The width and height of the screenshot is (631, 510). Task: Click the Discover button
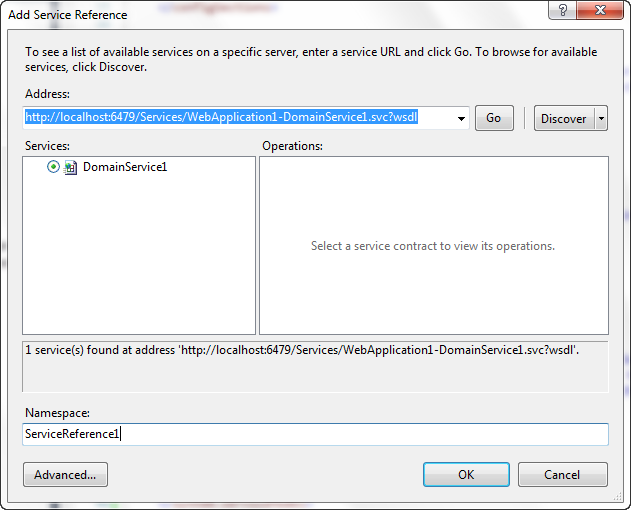pos(563,118)
